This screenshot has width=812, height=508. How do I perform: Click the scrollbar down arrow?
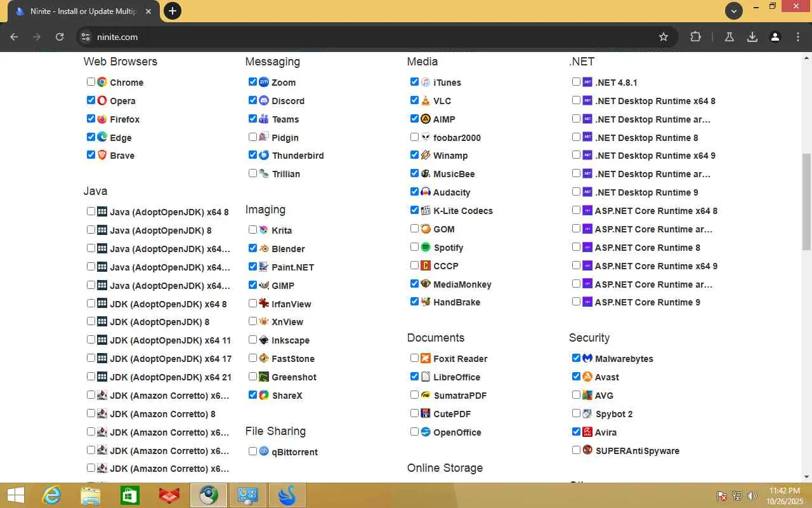(807, 477)
